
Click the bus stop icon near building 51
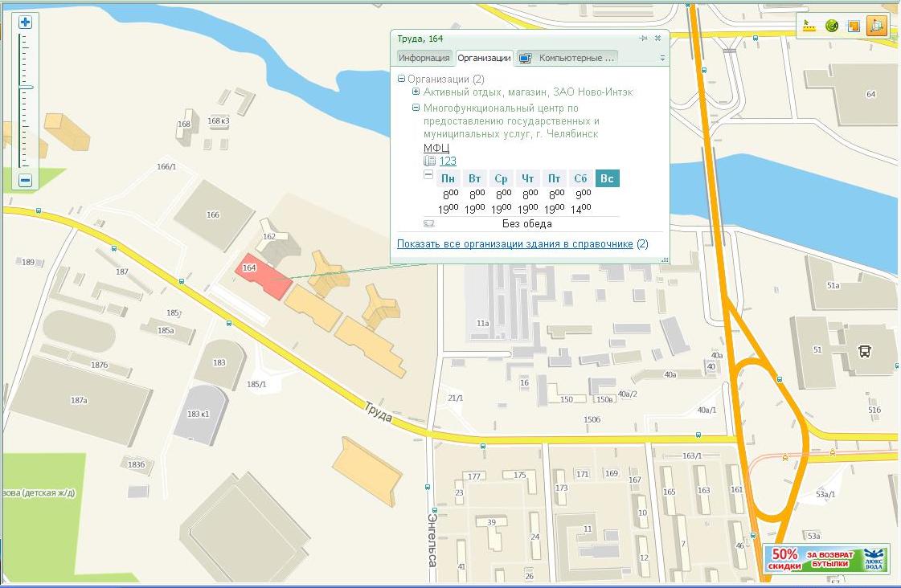(865, 350)
